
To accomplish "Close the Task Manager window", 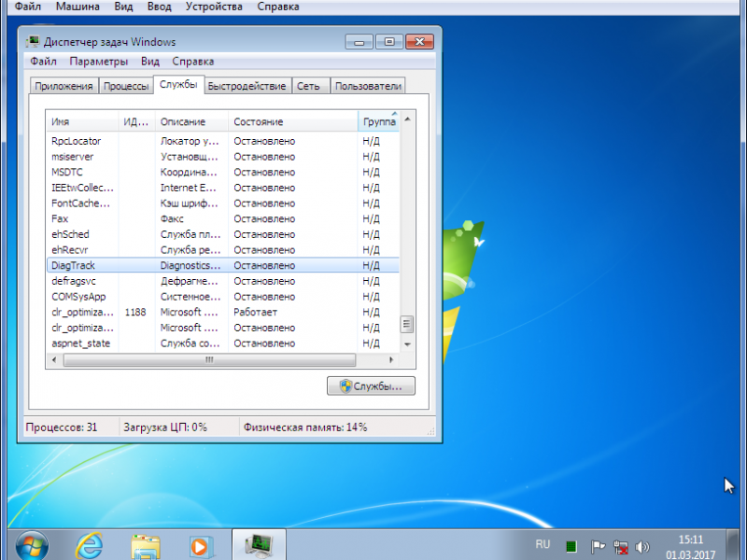I will tap(419, 42).
